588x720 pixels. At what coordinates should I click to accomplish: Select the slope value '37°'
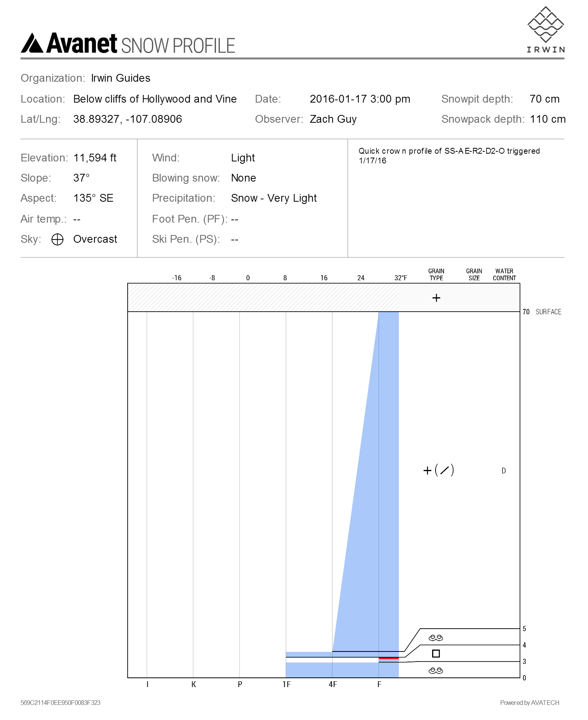click(81, 178)
